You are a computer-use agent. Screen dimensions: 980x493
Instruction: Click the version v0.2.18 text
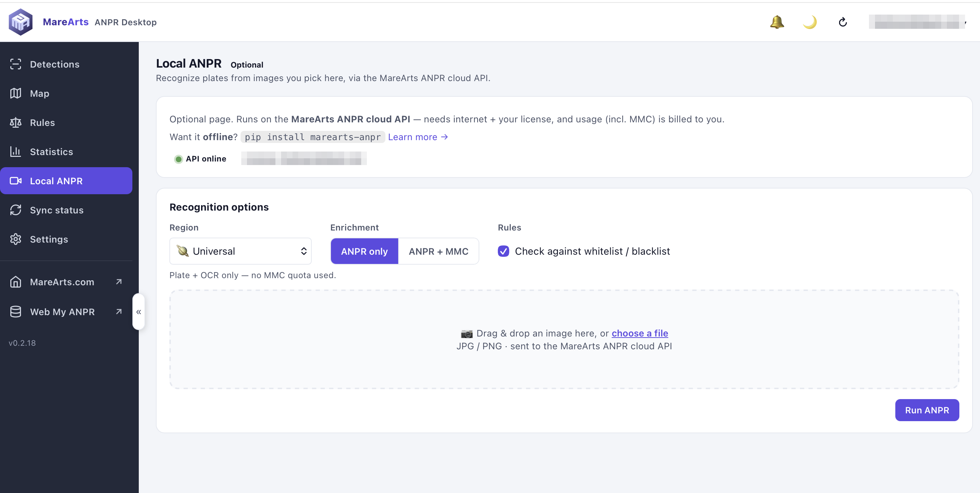pyautogui.click(x=22, y=343)
